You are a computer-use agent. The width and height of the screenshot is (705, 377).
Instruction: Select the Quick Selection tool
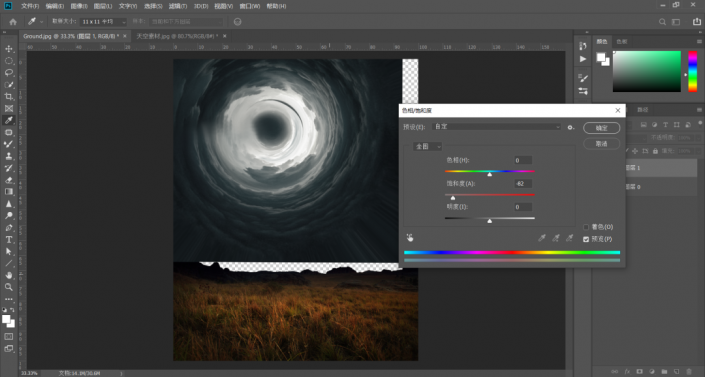tap(9, 85)
